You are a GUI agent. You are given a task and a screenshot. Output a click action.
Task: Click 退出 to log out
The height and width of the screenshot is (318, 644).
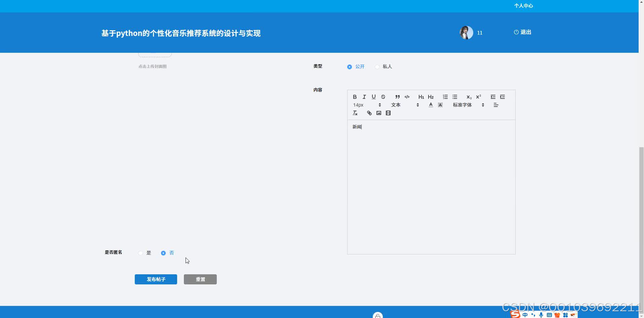click(x=522, y=32)
